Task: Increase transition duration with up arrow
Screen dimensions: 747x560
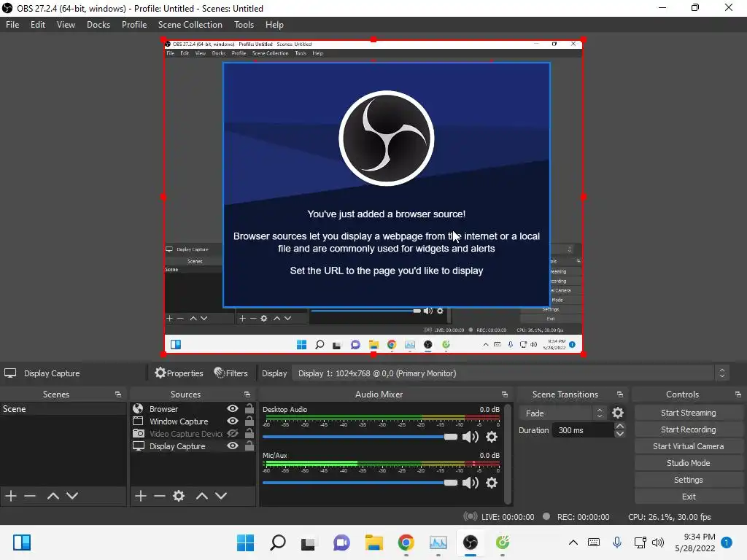Action: pyautogui.click(x=620, y=426)
